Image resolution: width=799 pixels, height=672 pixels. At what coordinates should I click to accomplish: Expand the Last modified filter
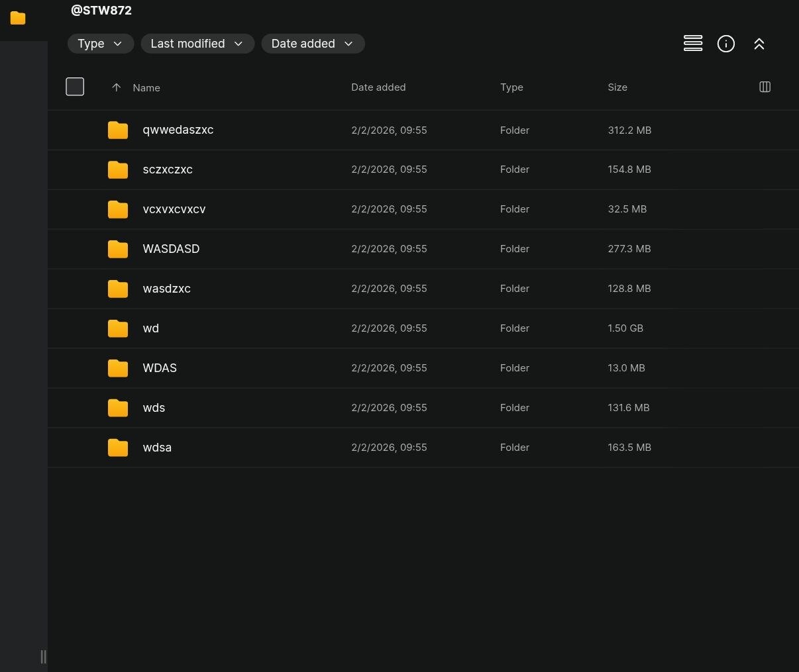tap(197, 44)
